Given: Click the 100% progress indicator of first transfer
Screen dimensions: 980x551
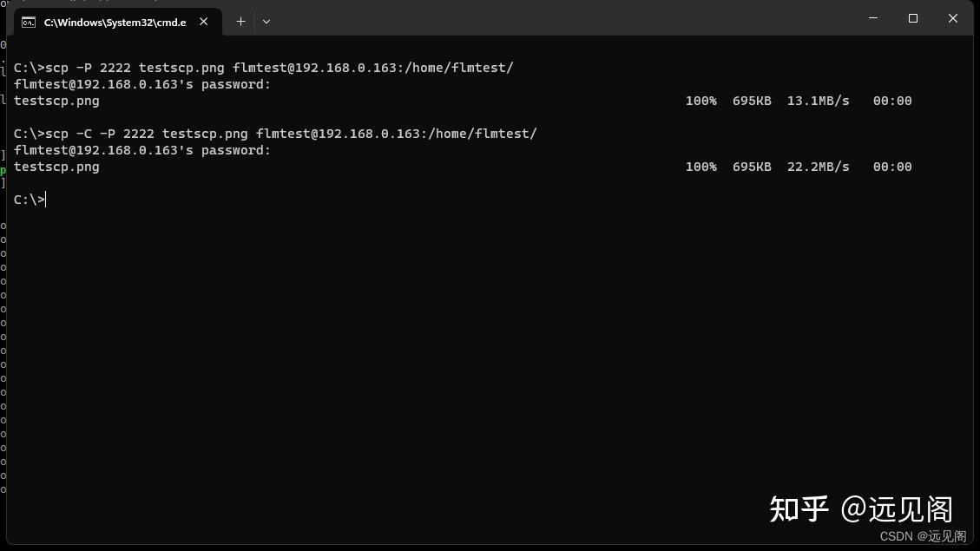Looking at the screenshot, I should point(701,100).
